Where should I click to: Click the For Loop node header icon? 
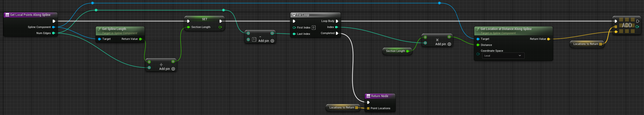click(294, 15)
